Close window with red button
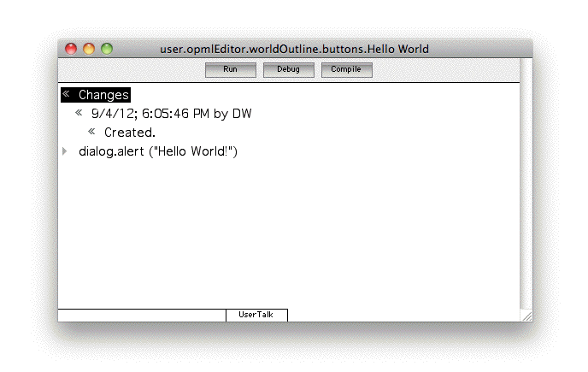 pos(71,49)
